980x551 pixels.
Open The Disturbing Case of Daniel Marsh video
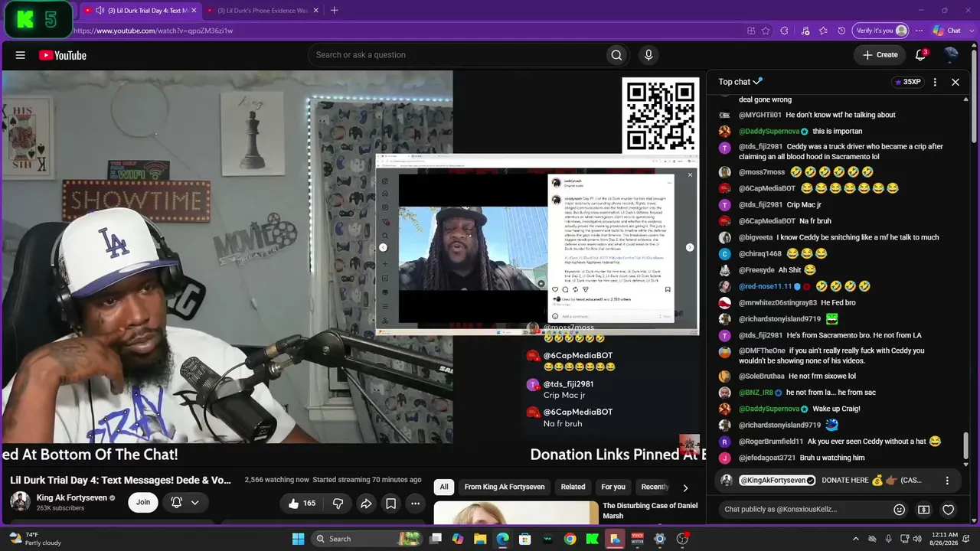click(650, 510)
